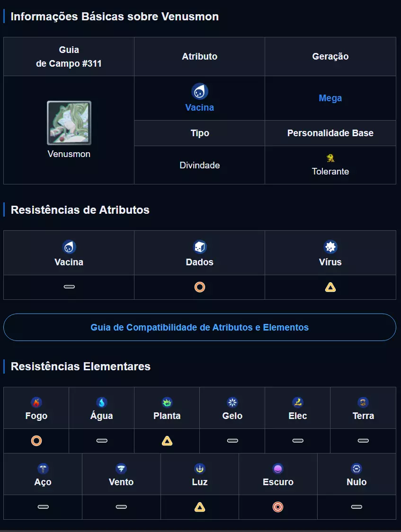The height and width of the screenshot is (532, 401).
Task: Click the Água element icon
Action: pos(102,402)
